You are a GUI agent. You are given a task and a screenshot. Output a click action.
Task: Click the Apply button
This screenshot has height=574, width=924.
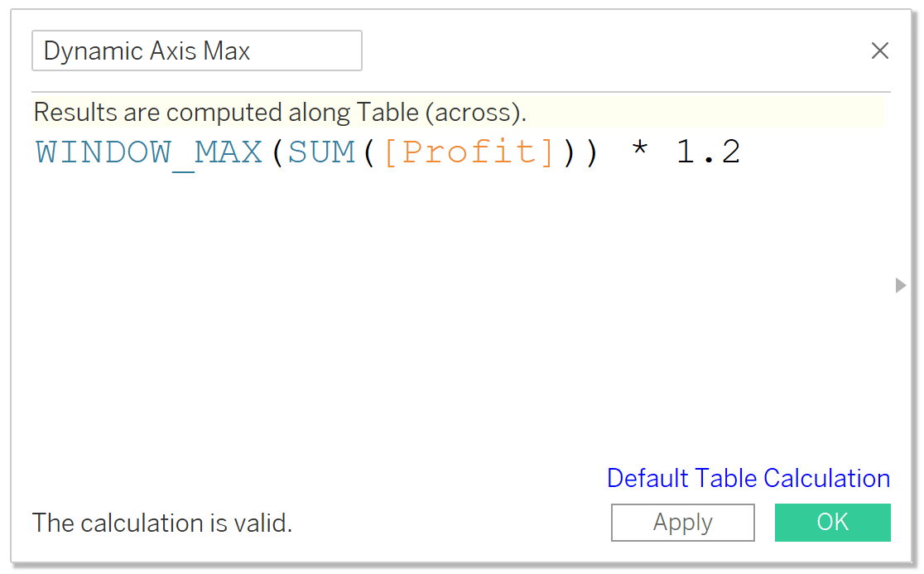tap(682, 522)
